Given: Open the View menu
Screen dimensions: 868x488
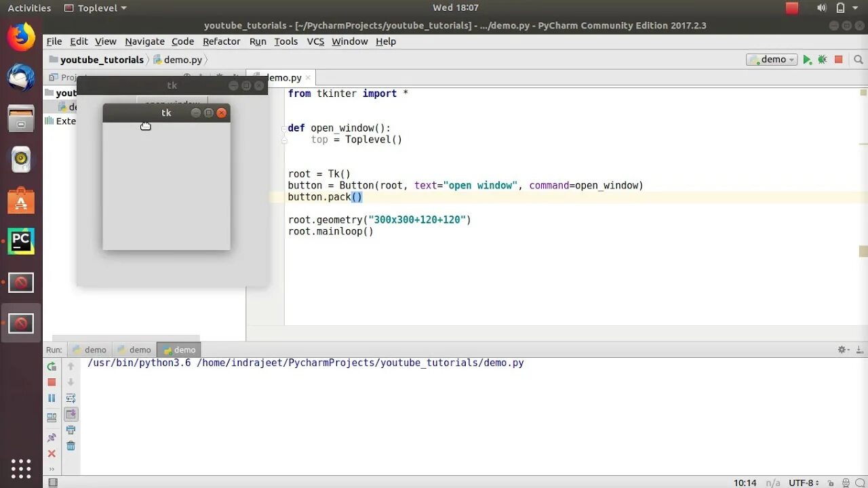Looking at the screenshot, I should 106,41.
